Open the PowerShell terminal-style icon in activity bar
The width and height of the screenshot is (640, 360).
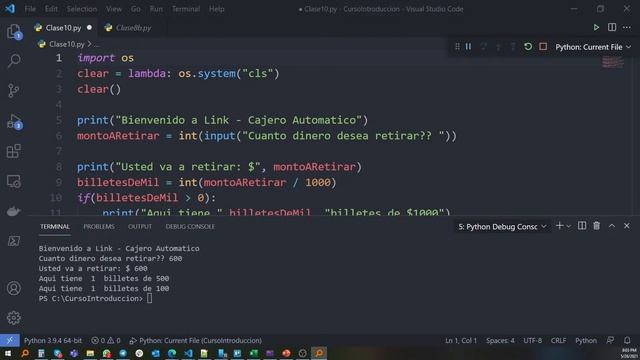[x=13, y=241]
